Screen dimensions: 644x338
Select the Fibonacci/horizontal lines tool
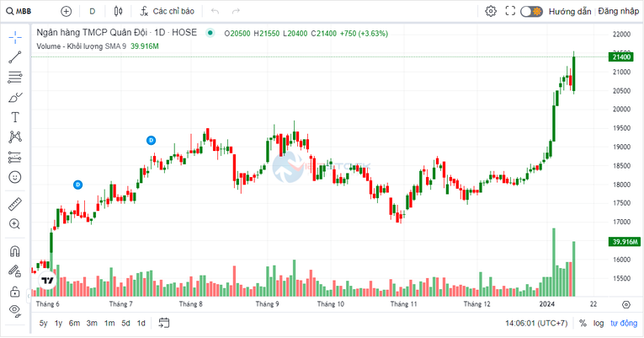point(15,77)
